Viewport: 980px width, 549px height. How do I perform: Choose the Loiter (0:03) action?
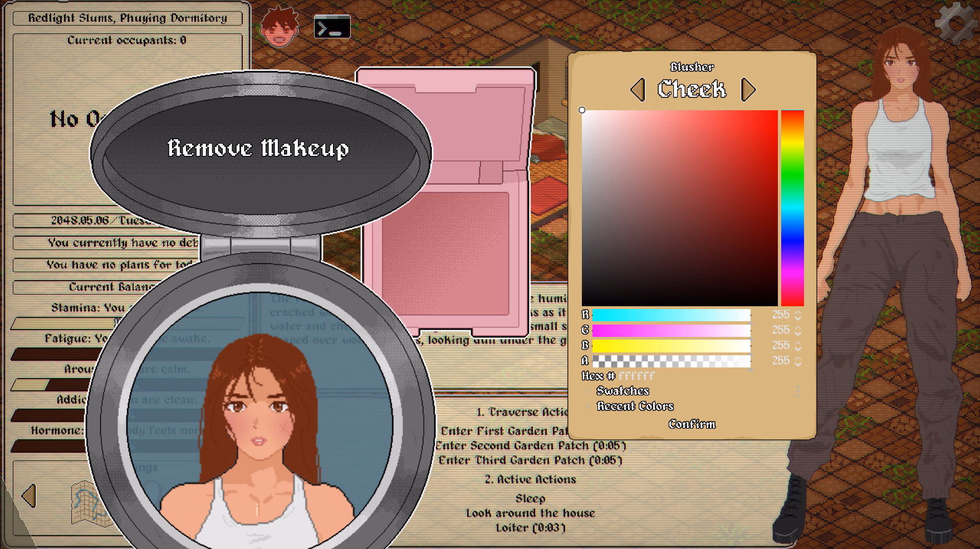[531, 528]
